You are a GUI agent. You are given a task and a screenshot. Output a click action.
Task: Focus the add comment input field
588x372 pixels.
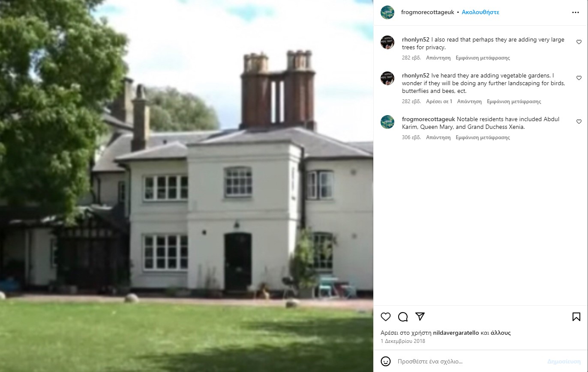pos(469,361)
